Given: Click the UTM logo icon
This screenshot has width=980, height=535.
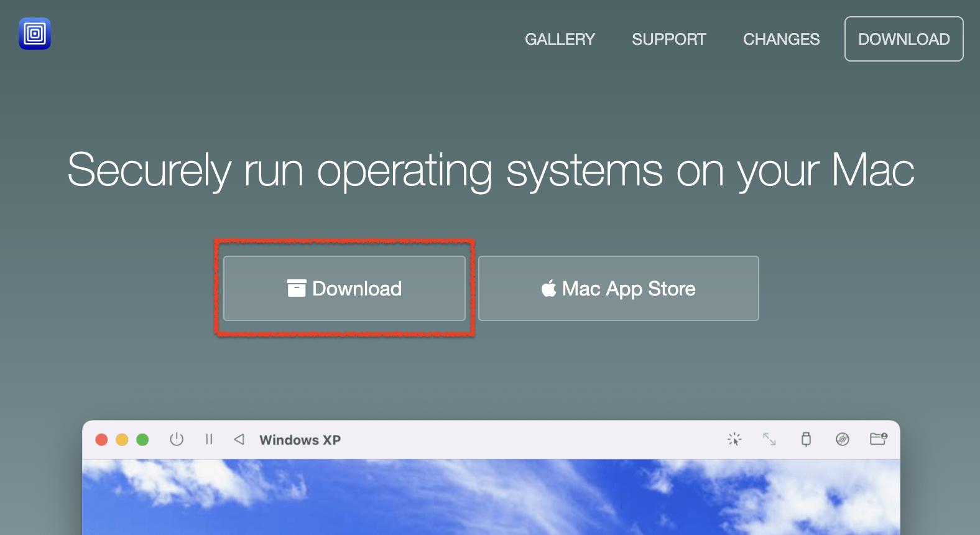Looking at the screenshot, I should click(35, 34).
